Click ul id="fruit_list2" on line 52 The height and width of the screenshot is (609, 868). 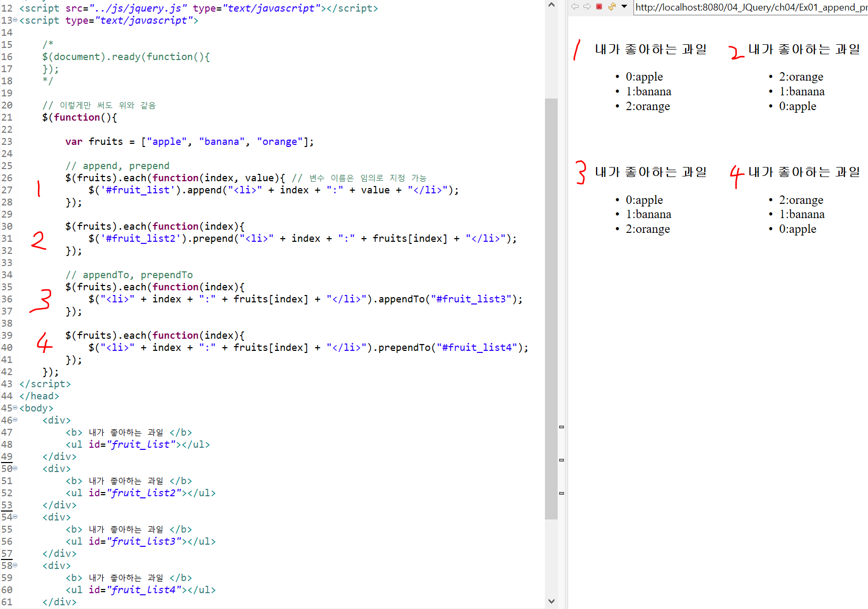tap(141, 493)
